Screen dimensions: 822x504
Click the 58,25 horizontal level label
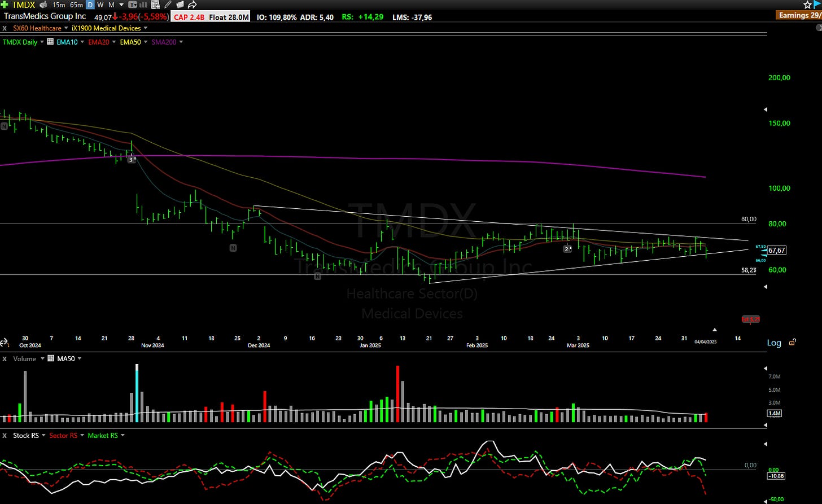coord(749,270)
